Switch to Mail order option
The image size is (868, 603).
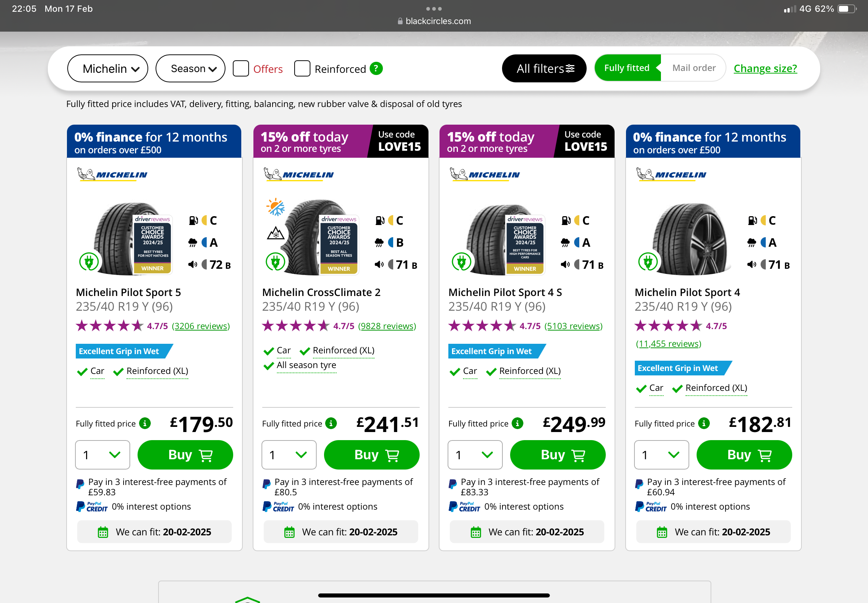pos(693,68)
